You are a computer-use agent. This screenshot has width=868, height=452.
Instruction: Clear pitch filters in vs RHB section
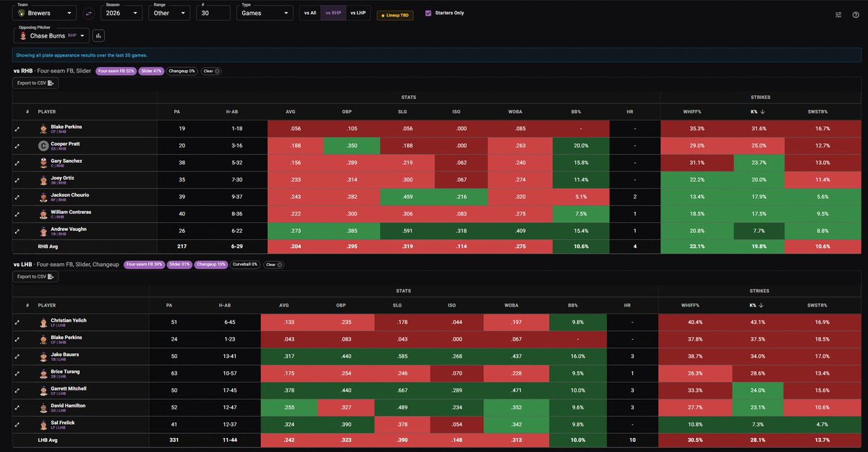210,71
